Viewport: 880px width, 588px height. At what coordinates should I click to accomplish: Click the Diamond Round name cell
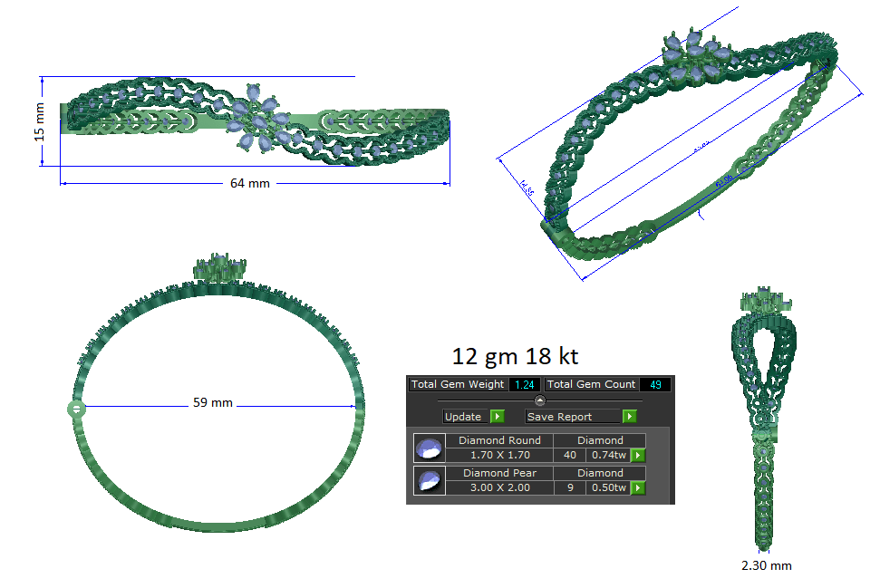click(499, 440)
